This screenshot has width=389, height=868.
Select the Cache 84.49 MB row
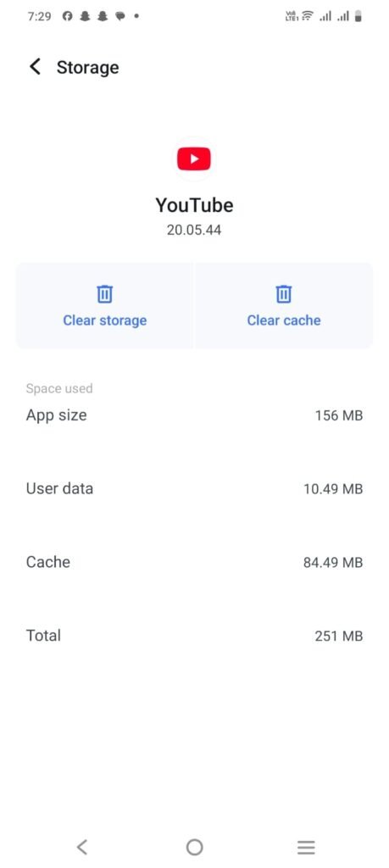click(194, 563)
